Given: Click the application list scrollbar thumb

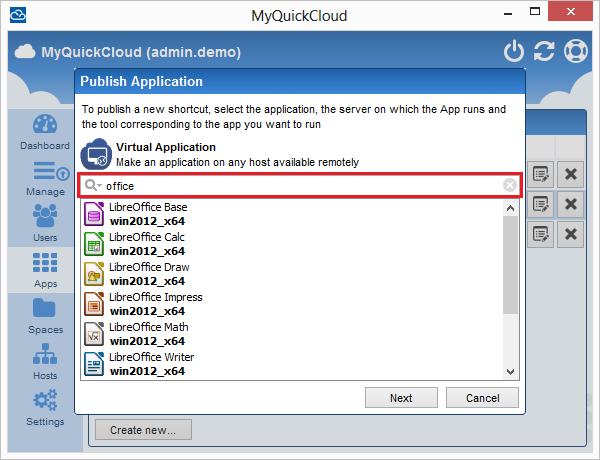Looking at the screenshot, I should [x=510, y=265].
